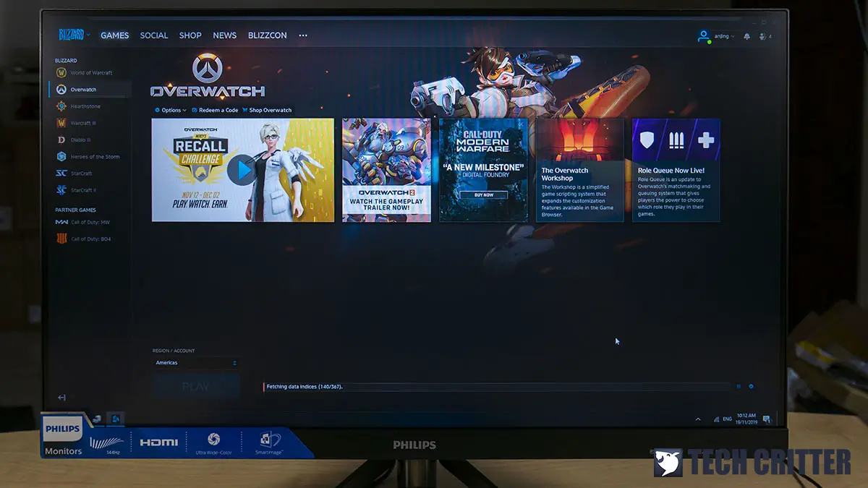Screen dimensions: 868x488
Task: Open Role Queue Now Live news card
Action: (x=676, y=170)
